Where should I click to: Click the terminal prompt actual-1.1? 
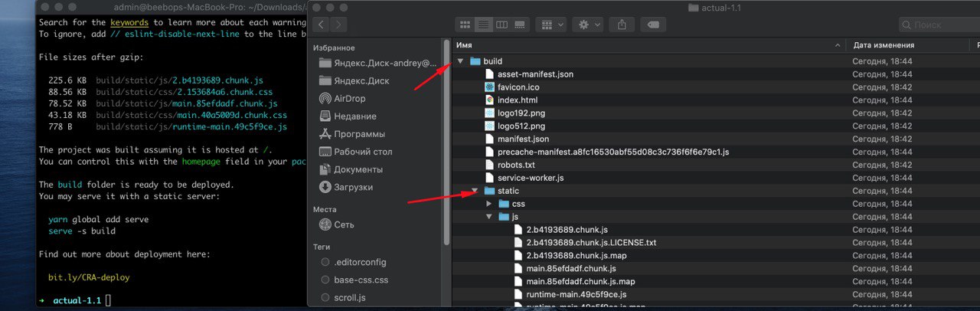tap(77, 300)
